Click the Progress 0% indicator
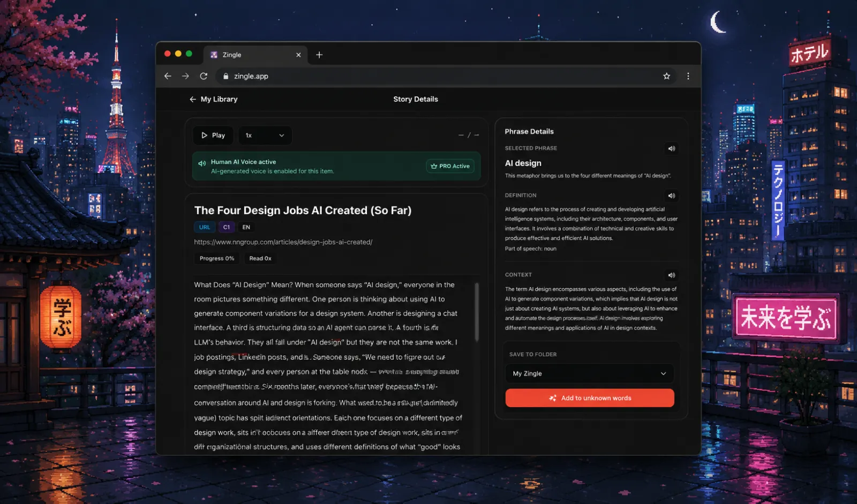This screenshot has width=857, height=504. click(217, 258)
